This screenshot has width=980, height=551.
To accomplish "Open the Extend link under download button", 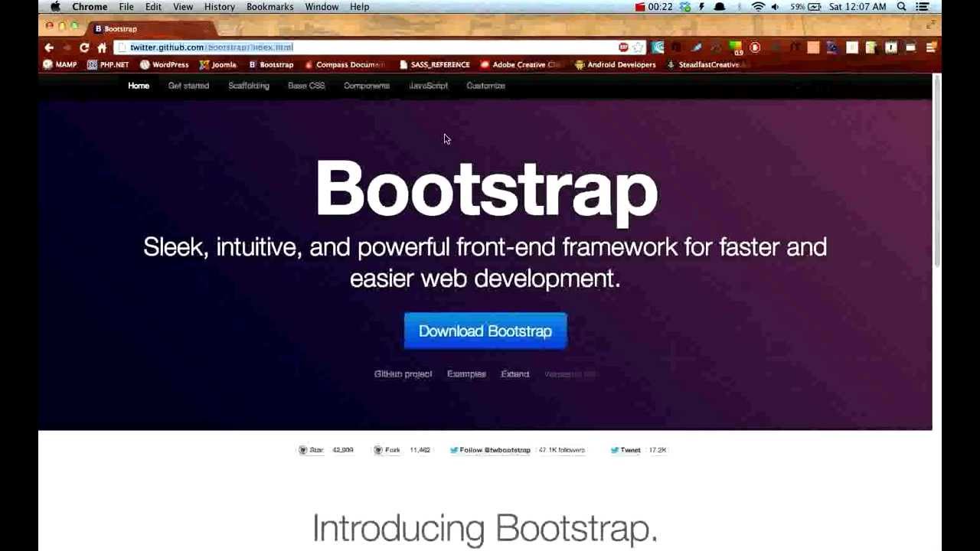I will [514, 374].
